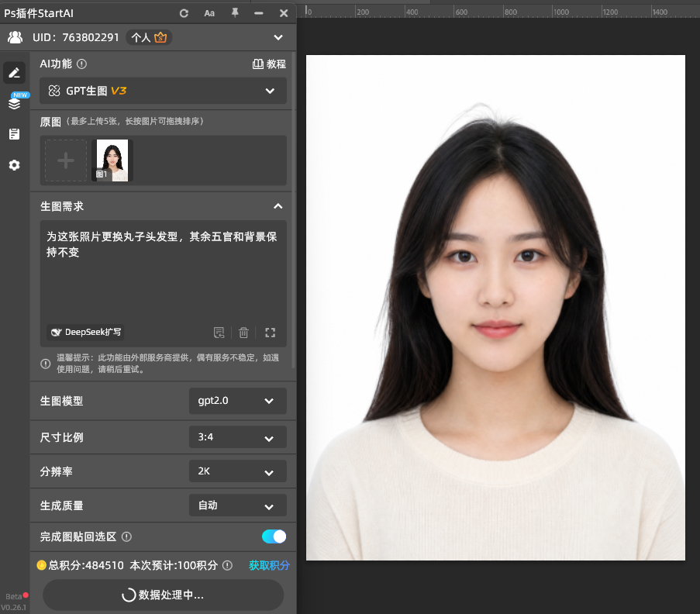
Task: Open the 教程 tutorial link
Action: (x=269, y=64)
